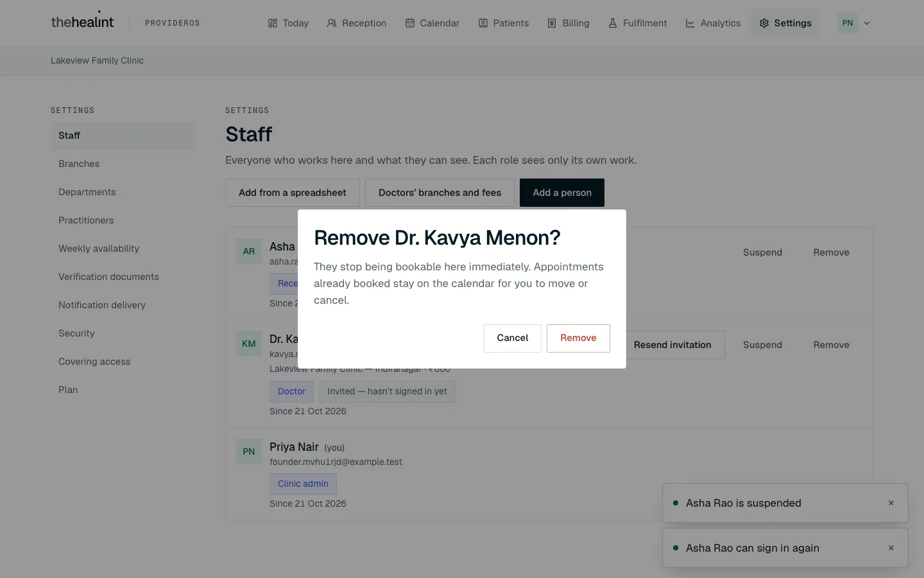Screen dimensions: 924x578
Task: Click the Reception person icon
Action: click(332, 23)
